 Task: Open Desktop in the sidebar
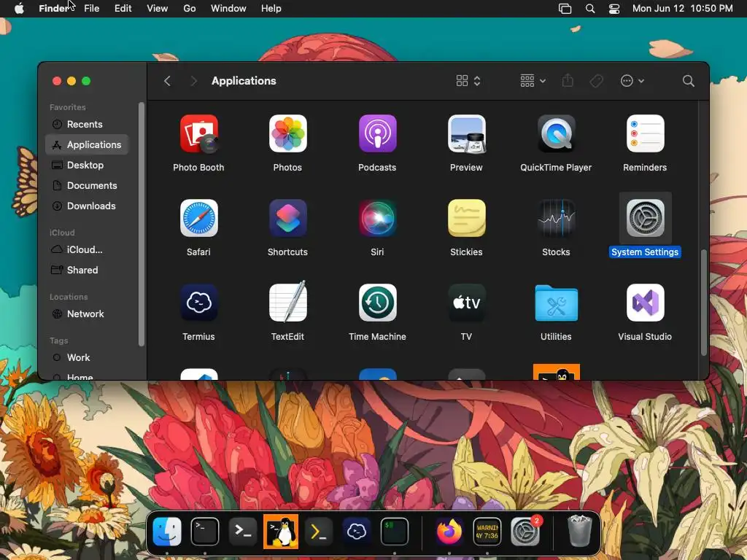[x=88, y=166]
